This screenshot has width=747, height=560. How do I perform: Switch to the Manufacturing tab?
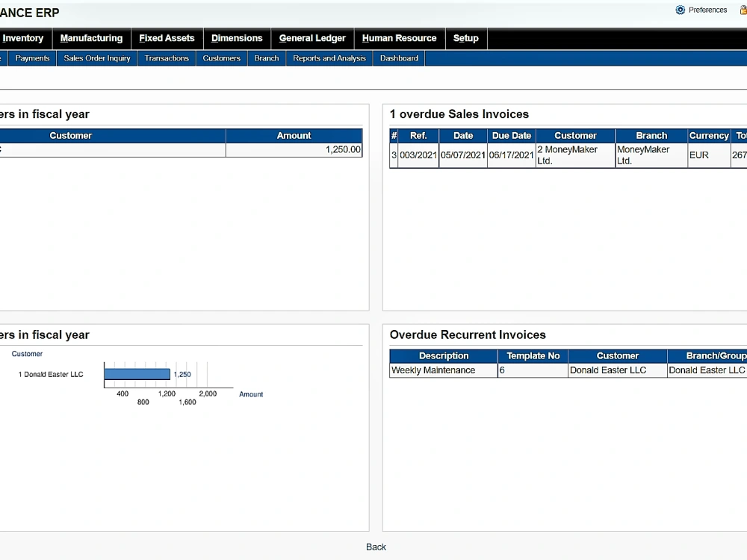91,38
